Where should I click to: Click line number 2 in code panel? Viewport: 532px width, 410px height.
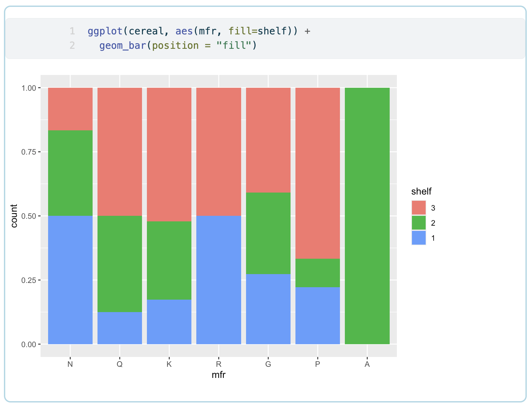pyautogui.click(x=72, y=45)
